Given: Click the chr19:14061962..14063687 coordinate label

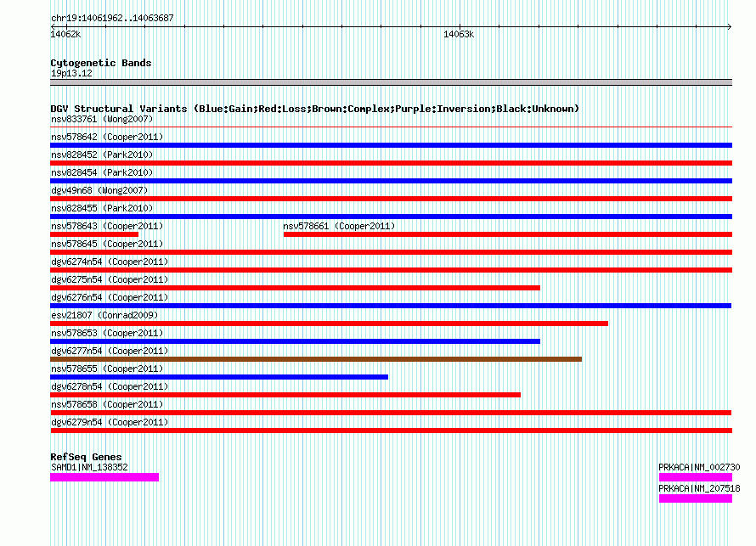Looking at the screenshot, I should point(112,18).
